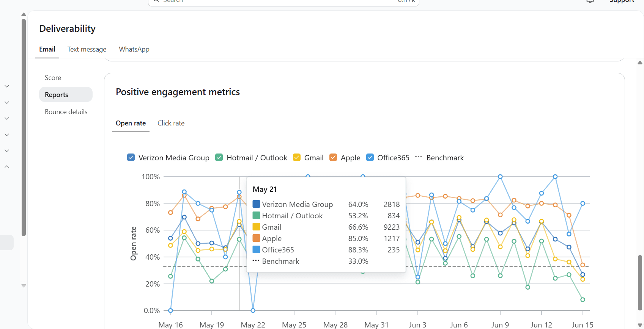Click the Office365 swatch in the tooltip

[x=256, y=250]
